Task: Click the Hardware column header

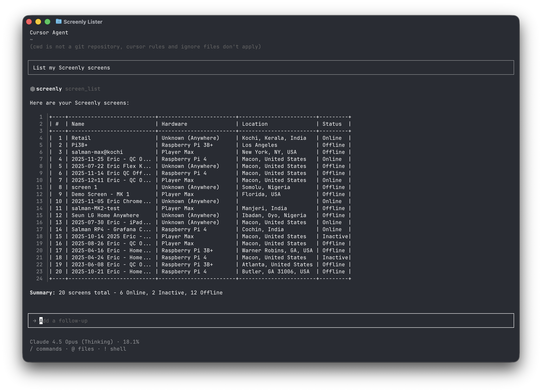Action: coord(174,124)
